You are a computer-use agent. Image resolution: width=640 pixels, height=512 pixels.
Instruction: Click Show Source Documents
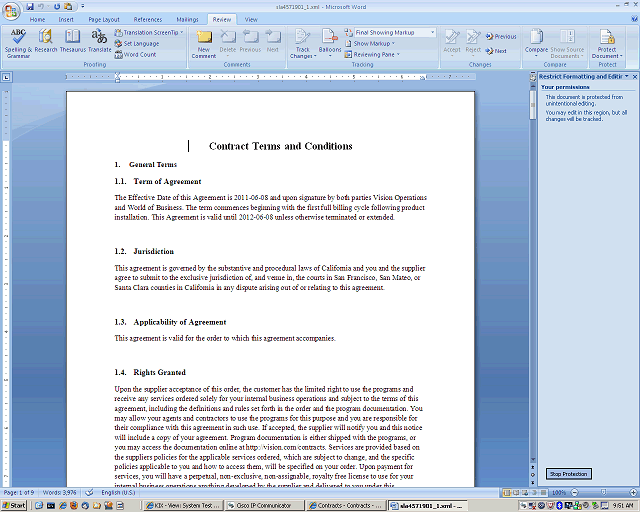pyautogui.click(x=567, y=43)
